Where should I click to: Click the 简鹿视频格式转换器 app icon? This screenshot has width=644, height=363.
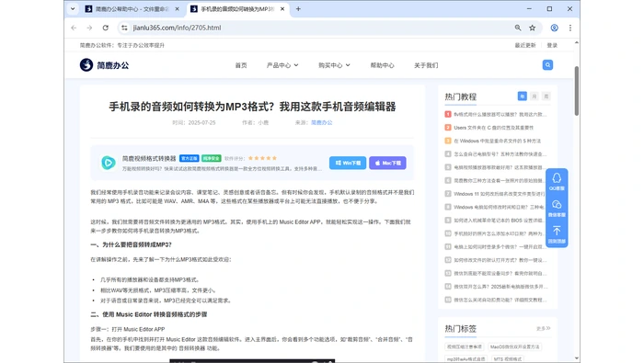pyautogui.click(x=109, y=163)
